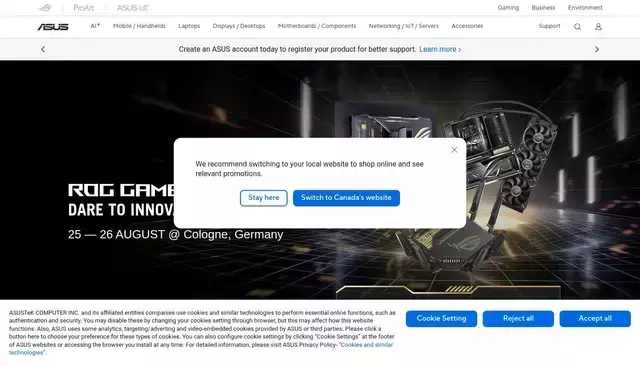
Task: Show previous announcement with left arrow
Action: click(43, 49)
